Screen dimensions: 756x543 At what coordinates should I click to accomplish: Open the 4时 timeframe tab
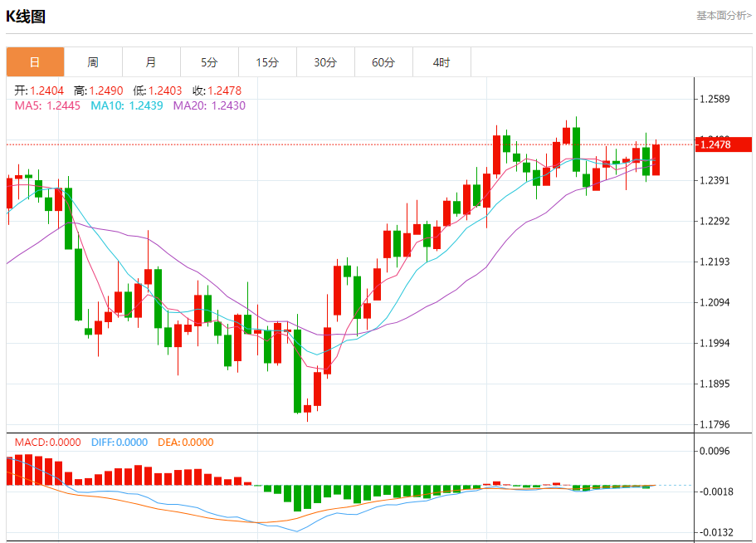(x=441, y=62)
